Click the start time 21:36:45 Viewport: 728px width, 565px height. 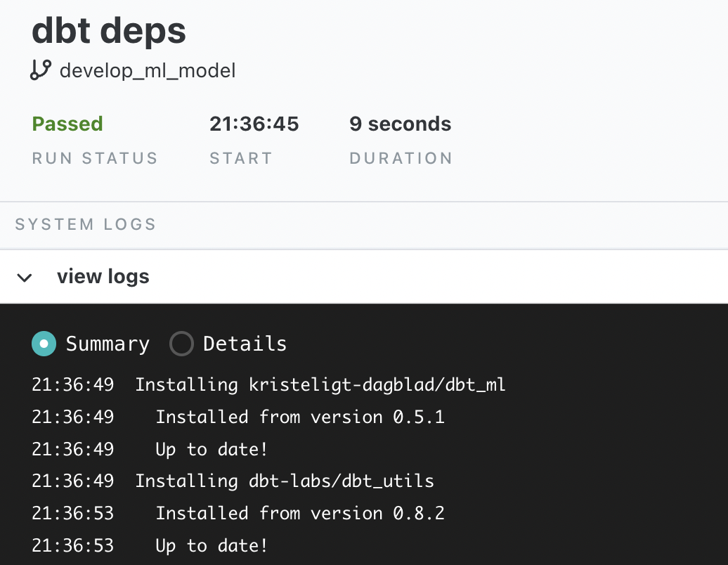click(x=254, y=124)
